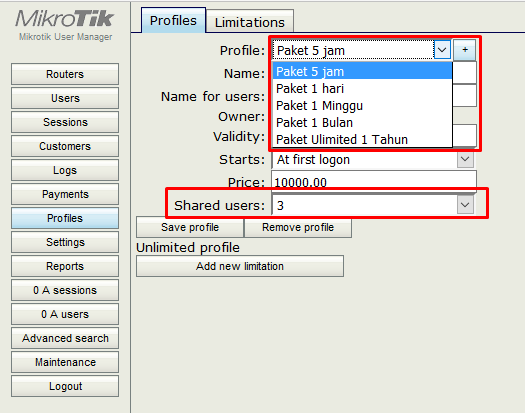Click Add new limitation button

pyautogui.click(x=240, y=266)
